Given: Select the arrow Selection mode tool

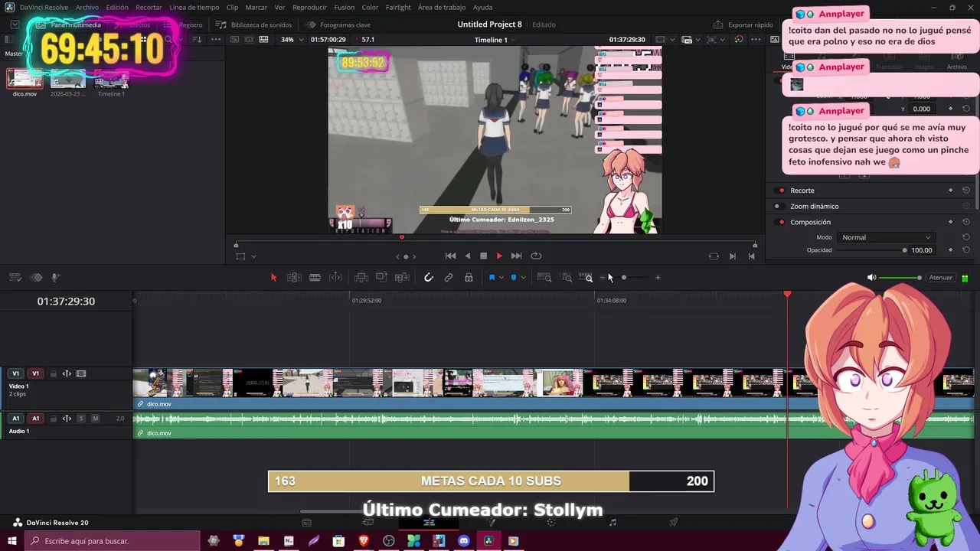Looking at the screenshot, I should [x=273, y=278].
